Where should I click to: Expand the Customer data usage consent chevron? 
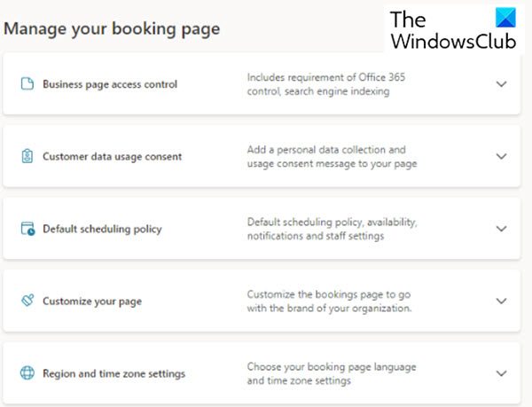pyautogui.click(x=501, y=157)
